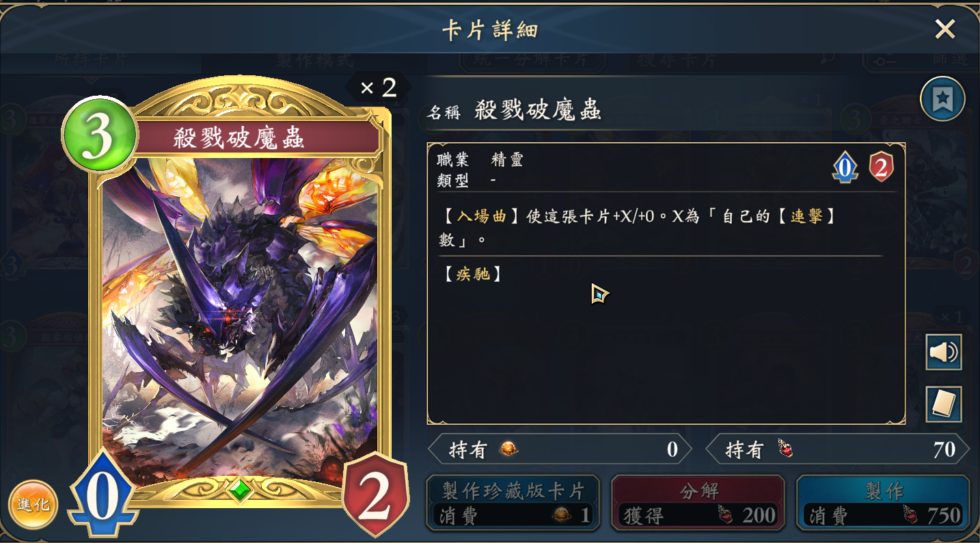Toggle the orange 進化 evolve button

[33, 505]
